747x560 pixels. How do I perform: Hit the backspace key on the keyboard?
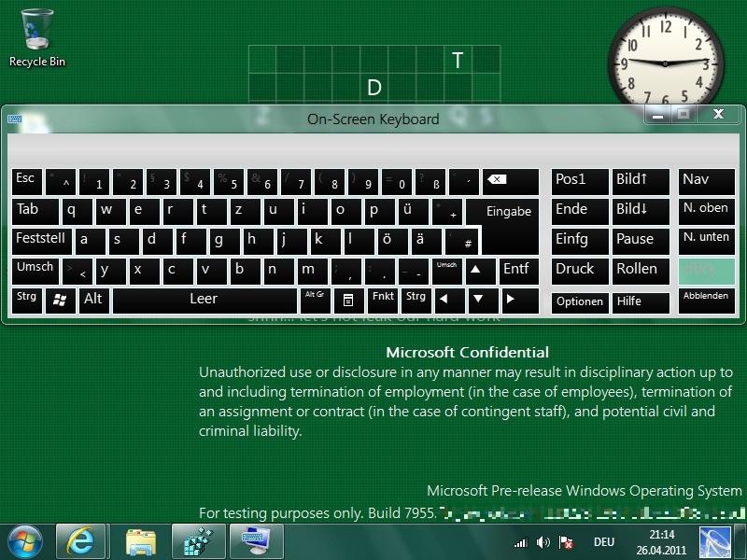[x=511, y=181]
